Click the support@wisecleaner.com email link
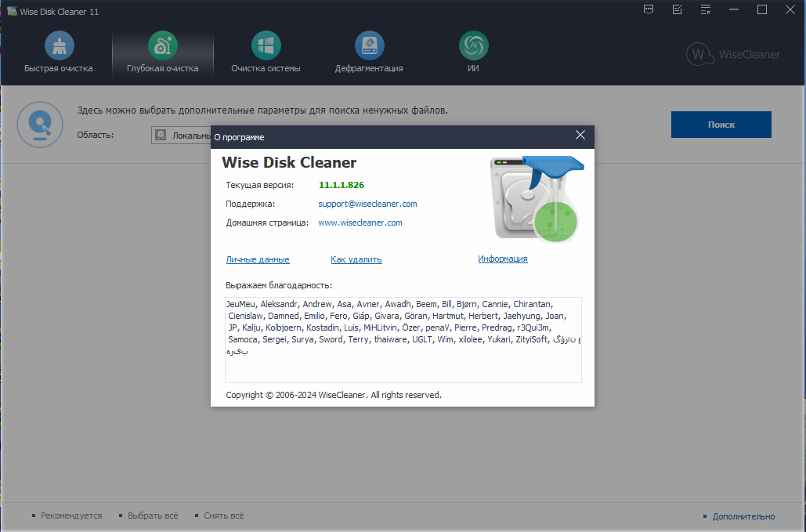The width and height of the screenshot is (806, 532). click(367, 204)
